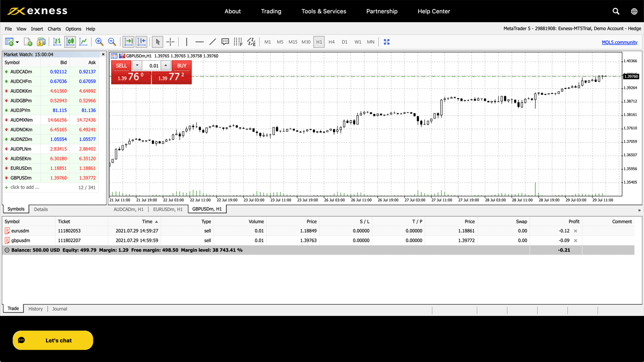Open the MQL5.community link
Screen dimensions: 644x362
[x=619, y=42]
